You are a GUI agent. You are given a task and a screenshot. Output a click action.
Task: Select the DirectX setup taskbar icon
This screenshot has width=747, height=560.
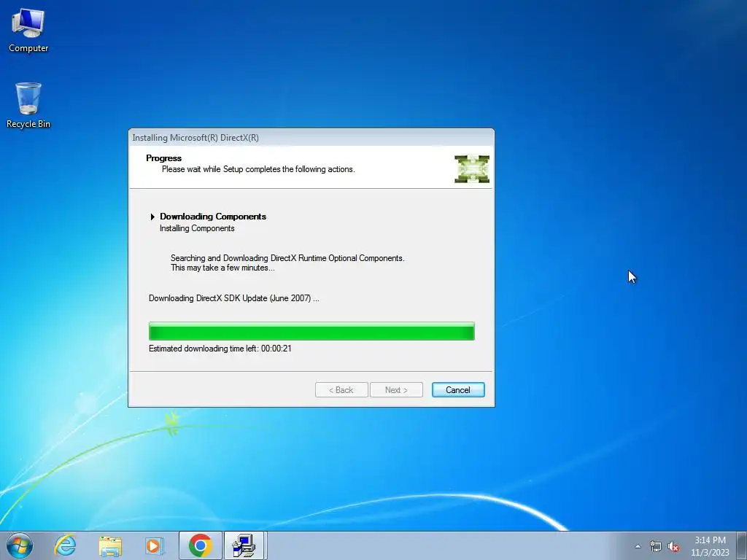244,545
